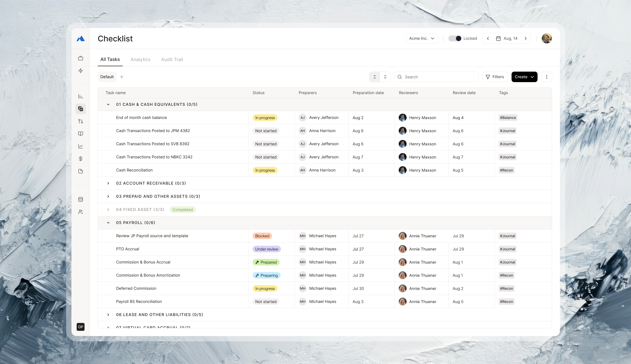Click the Filters button
631x364 pixels.
tap(495, 77)
